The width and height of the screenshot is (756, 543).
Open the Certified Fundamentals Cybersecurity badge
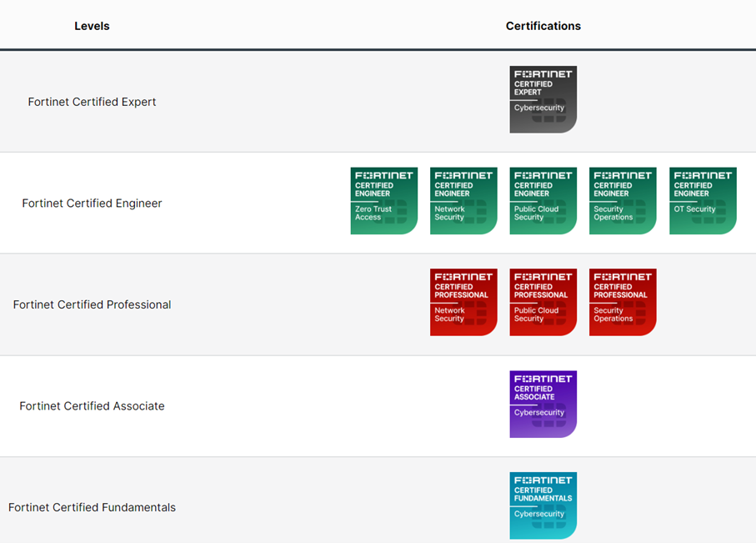[543, 505]
